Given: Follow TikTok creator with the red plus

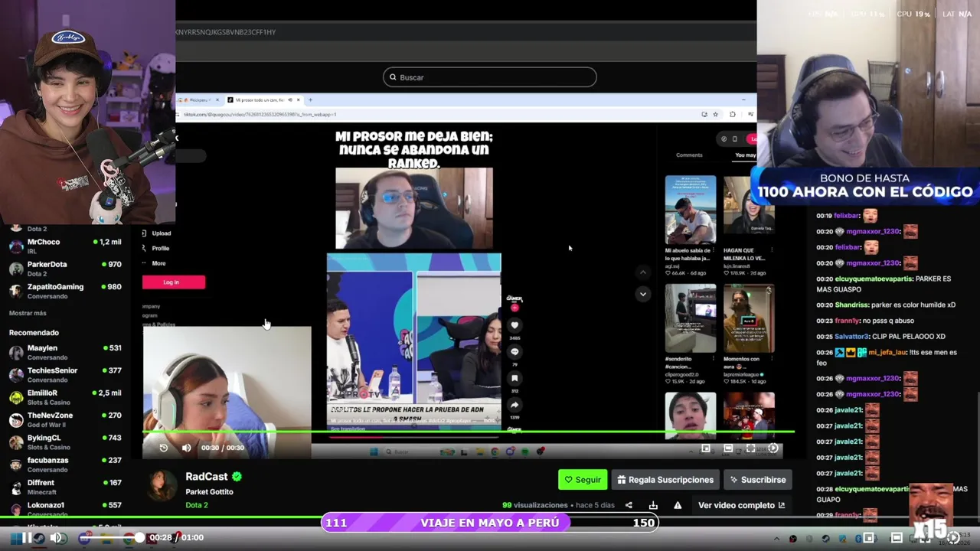Looking at the screenshot, I should pyautogui.click(x=514, y=308).
